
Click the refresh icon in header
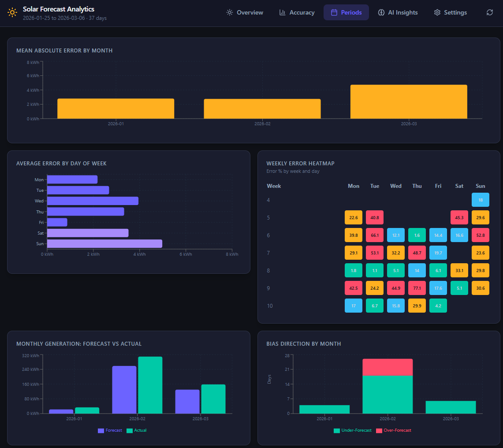(489, 12)
